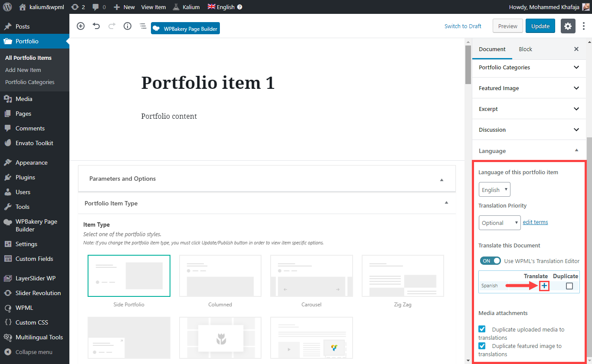Select the Carousel item type
Screen dimensions: 592x364
point(311,276)
